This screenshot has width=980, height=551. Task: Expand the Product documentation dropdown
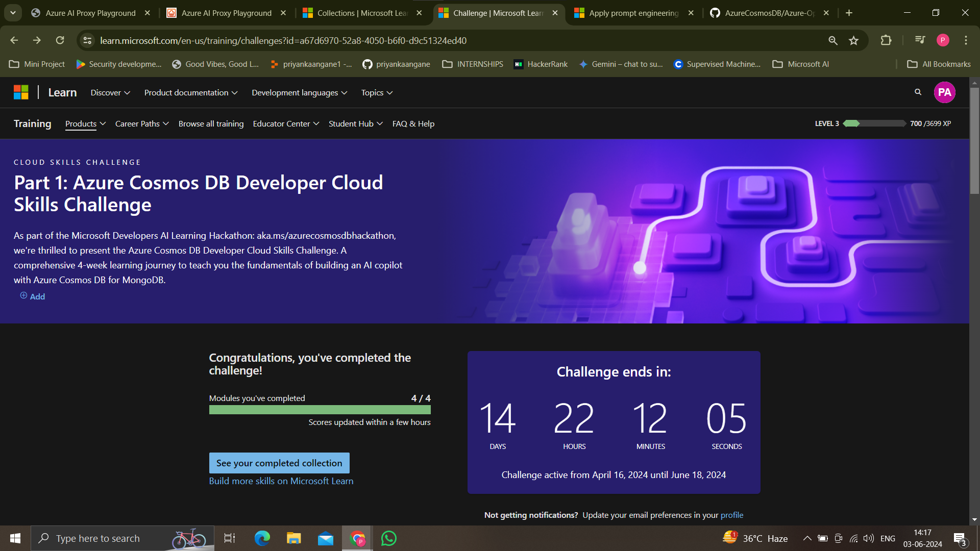190,92
